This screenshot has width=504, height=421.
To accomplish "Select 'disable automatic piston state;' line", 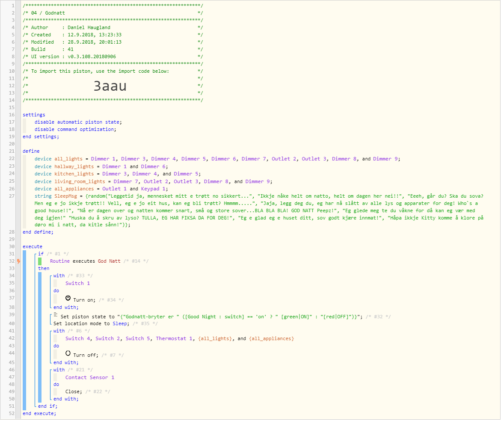I will point(78,123).
